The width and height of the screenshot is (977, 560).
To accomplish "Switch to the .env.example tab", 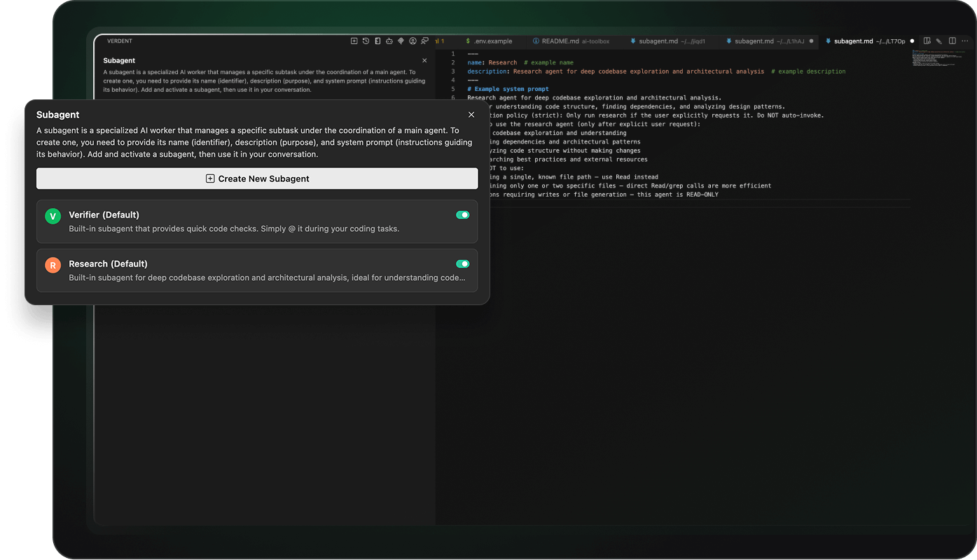I will (489, 41).
